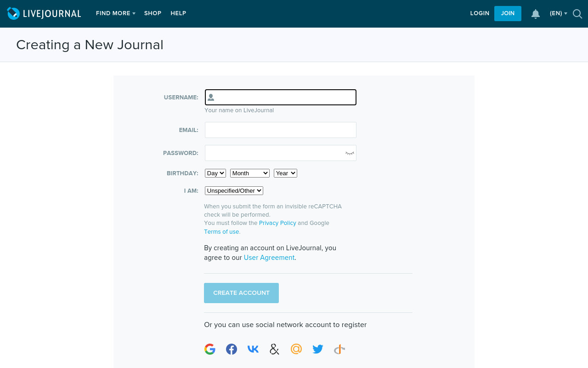Register with Mail.ru @ icon
Viewport: 588px width, 368px height.
(296, 349)
